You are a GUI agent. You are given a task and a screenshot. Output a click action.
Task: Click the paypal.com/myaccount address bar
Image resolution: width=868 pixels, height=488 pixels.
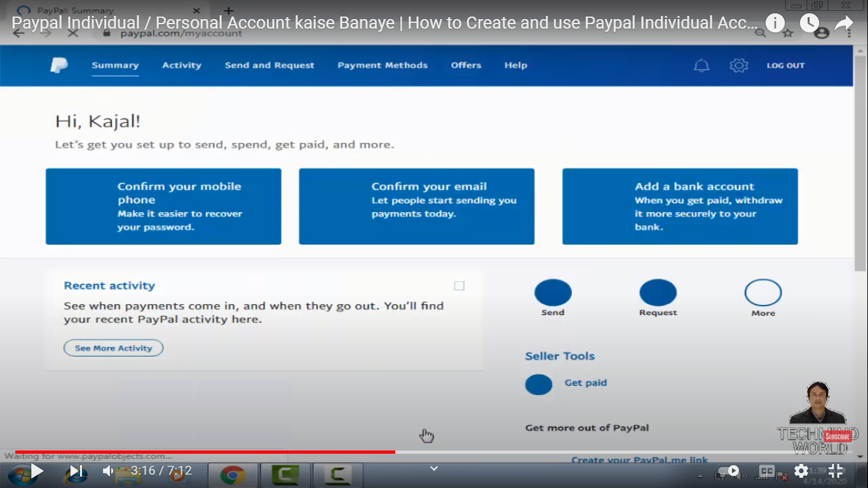click(181, 33)
